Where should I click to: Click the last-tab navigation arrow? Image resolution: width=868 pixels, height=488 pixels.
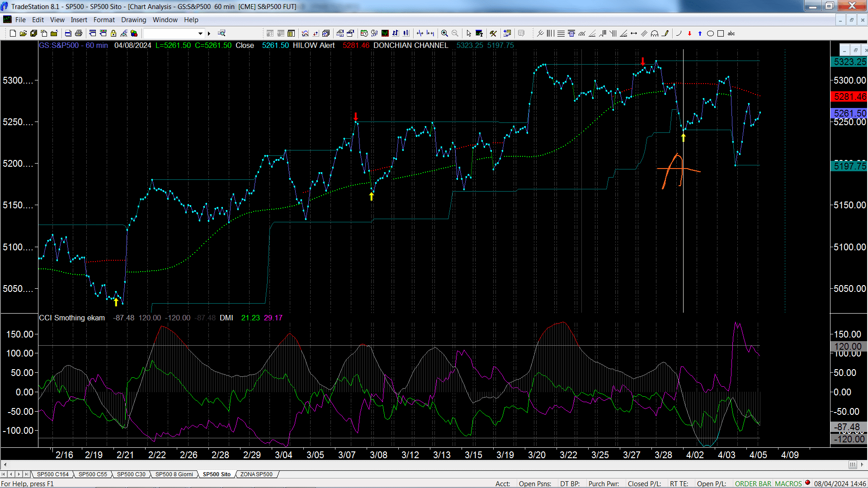26,474
